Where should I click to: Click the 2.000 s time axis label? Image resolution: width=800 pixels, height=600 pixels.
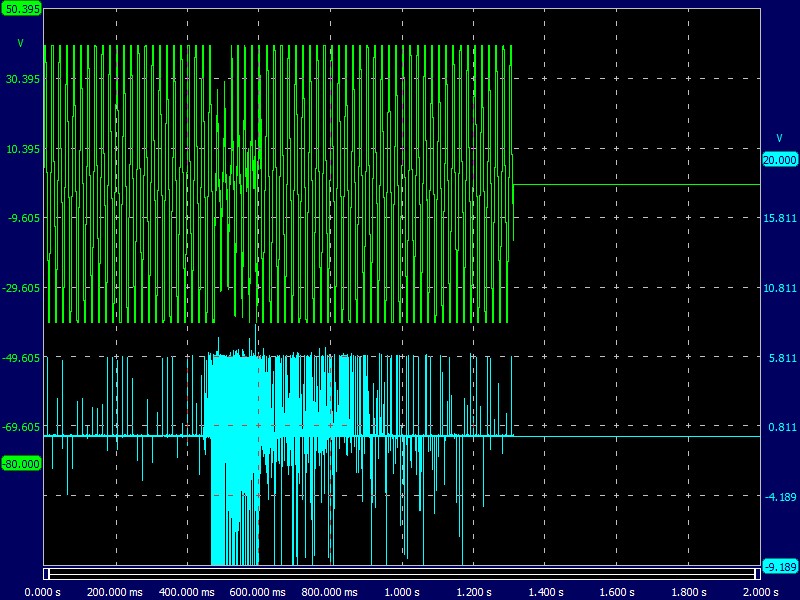760,592
